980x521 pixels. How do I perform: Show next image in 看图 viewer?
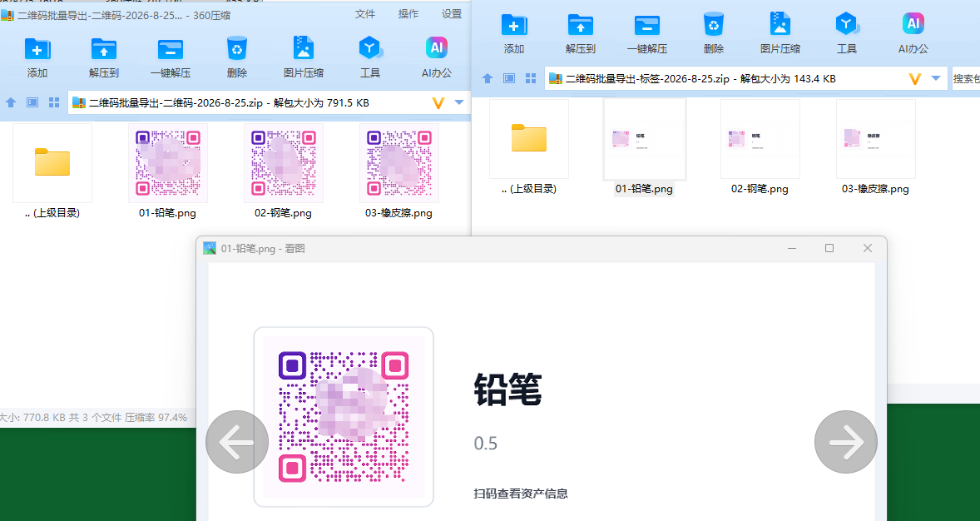845,442
